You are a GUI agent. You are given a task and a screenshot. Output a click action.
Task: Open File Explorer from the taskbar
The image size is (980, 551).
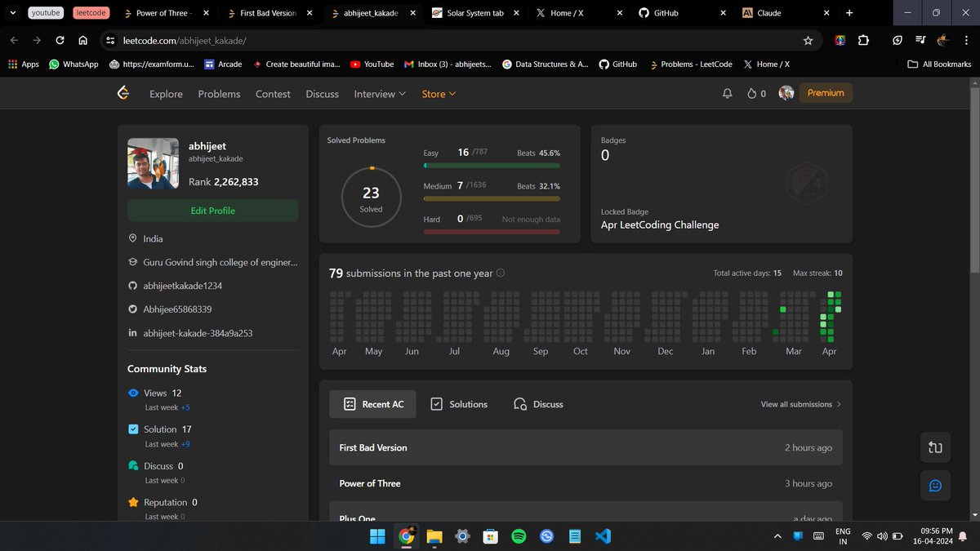tap(434, 536)
